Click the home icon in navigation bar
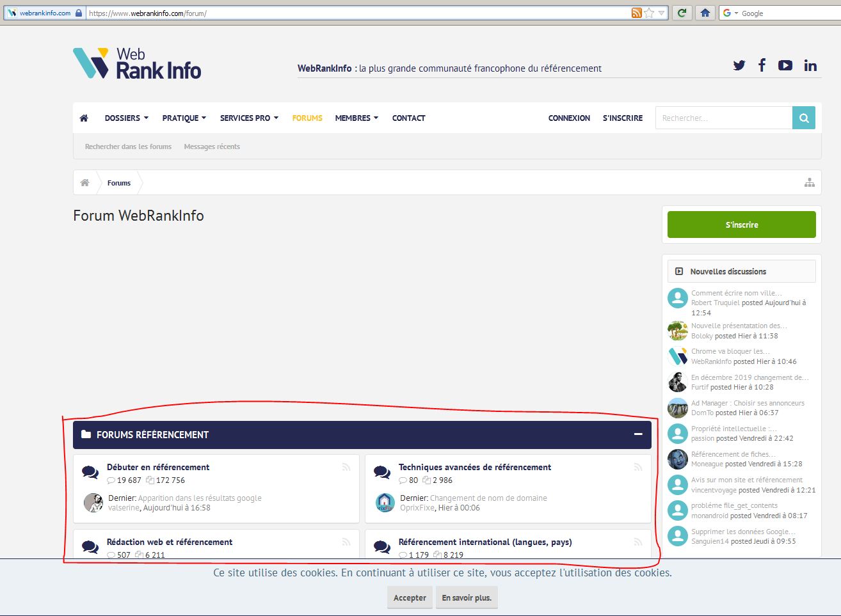The width and height of the screenshot is (841, 616). [x=84, y=118]
